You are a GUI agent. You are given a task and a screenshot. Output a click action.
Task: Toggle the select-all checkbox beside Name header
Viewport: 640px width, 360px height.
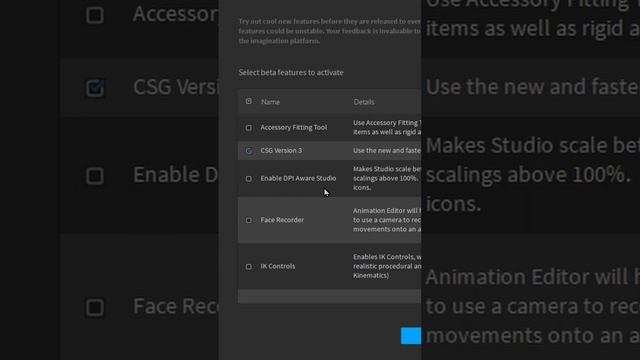pyautogui.click(x=249, y=101)
